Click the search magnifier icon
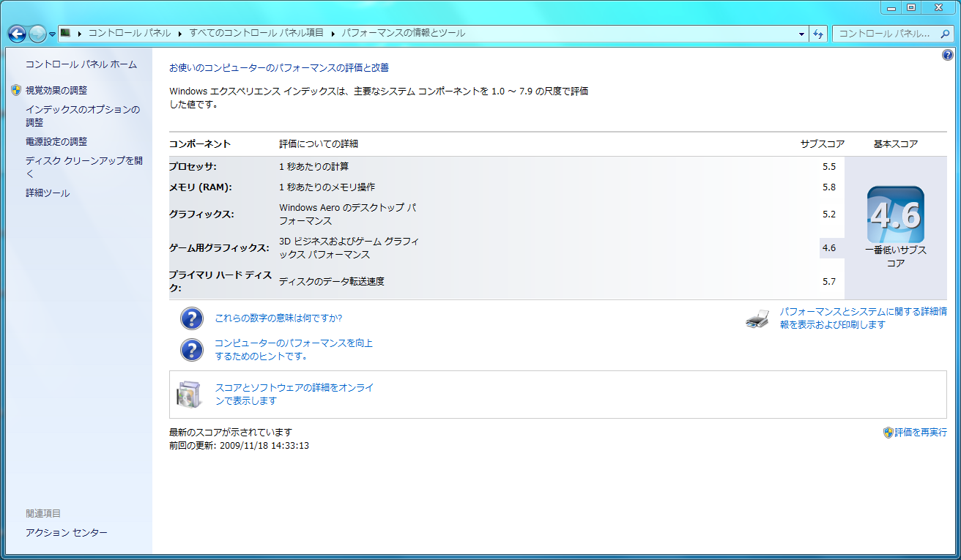 pyautogui.click(x=946, y=34)
